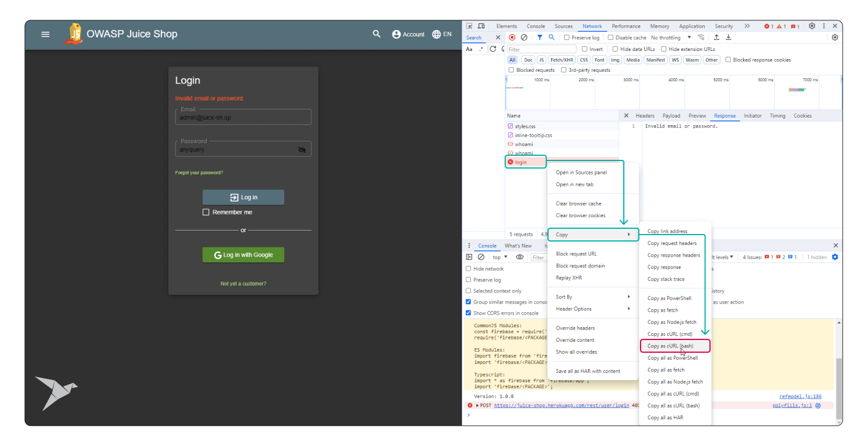
Task: Select the inspect element tool in DevTools
Action: coord(469,25)
